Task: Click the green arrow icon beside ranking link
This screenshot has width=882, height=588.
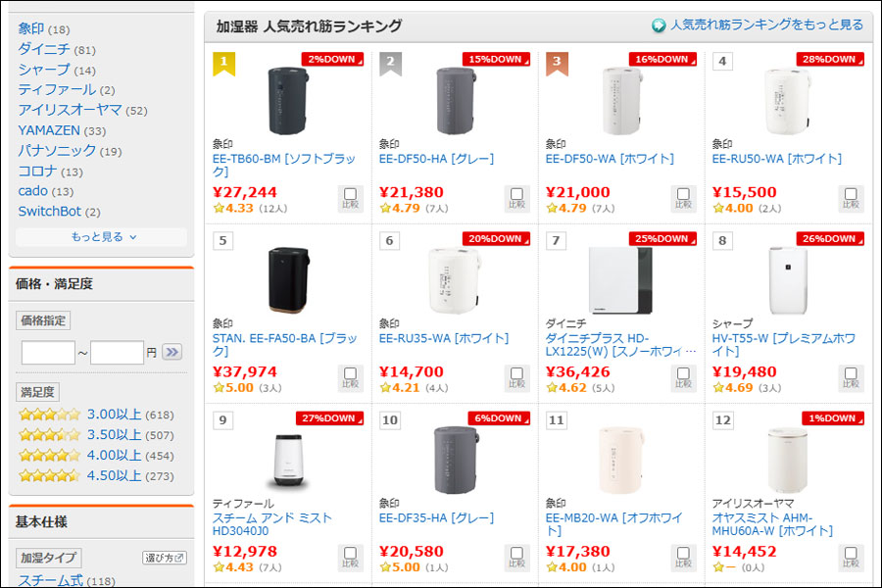Action: [659, 25]
